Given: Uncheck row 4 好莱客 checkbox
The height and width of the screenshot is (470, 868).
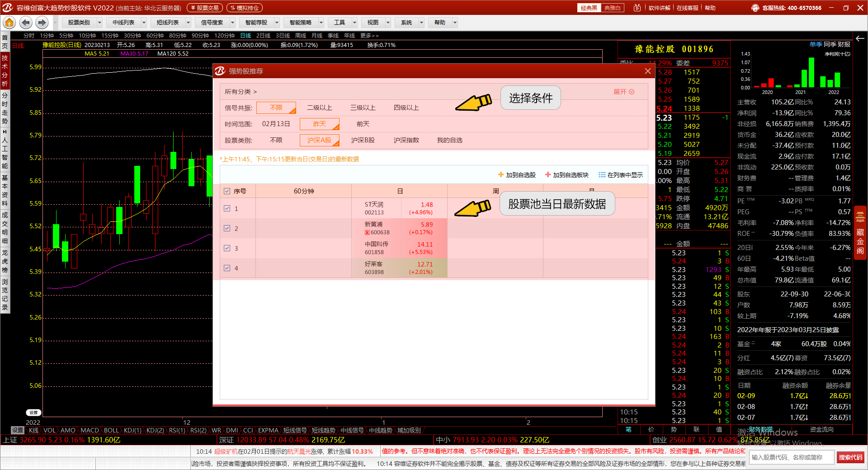Looking at the screenshot, I should click(x=227, y=268).
